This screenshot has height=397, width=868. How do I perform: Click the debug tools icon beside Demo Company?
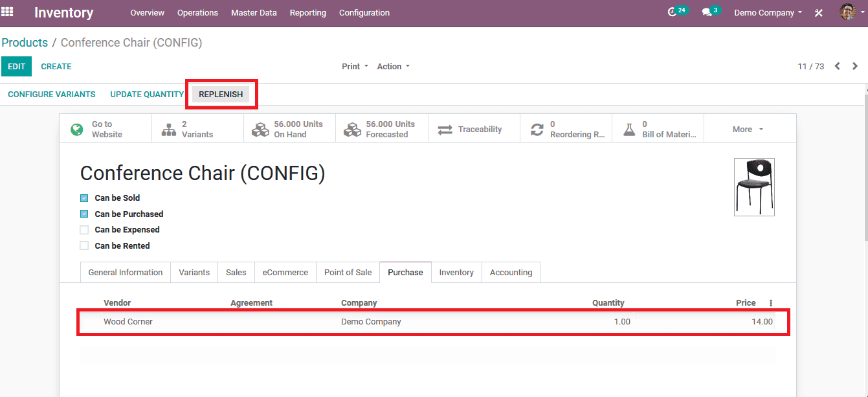pos(819,13)
